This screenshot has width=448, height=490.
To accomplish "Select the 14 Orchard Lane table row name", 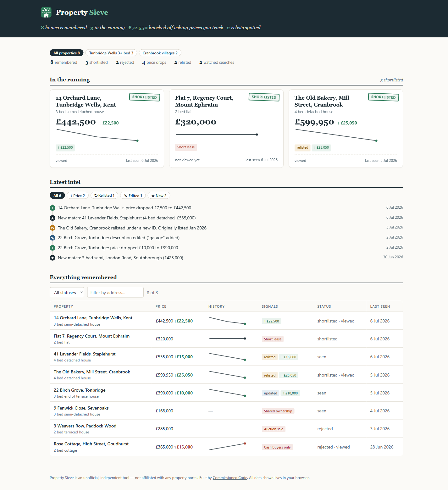I will tap(93, 318).
